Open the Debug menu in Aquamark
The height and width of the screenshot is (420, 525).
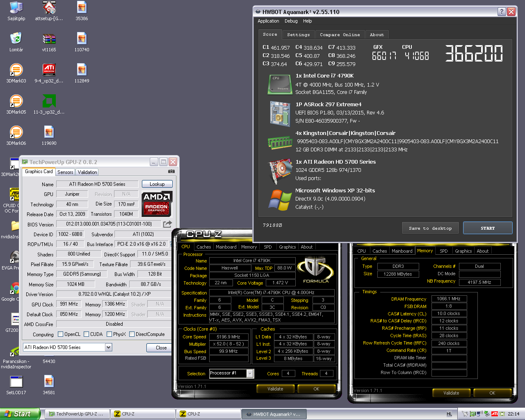(x=291, y=21)
